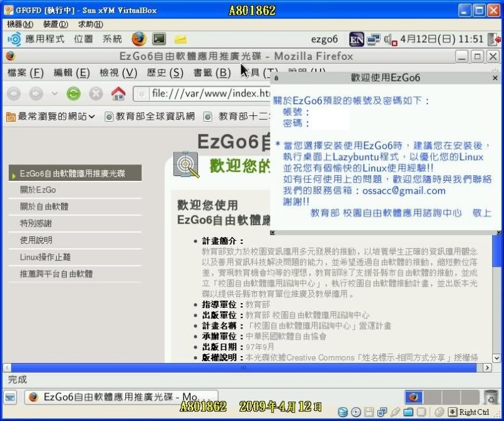Click the VirtualBox network status icon
This screenshot has height=421, width=504.
click(x=382, y=412)
